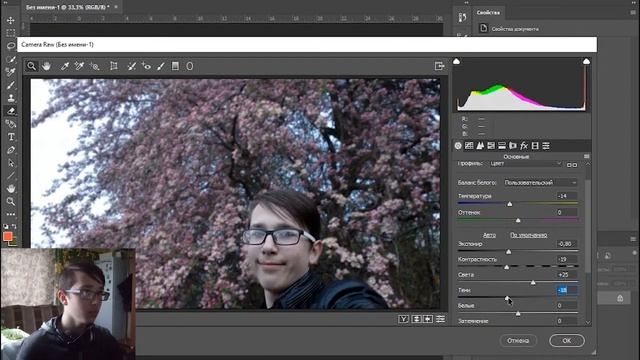Open the HSL adjustments panel tab
Screen dimensions: 640x360
click(x=491, y=146)
